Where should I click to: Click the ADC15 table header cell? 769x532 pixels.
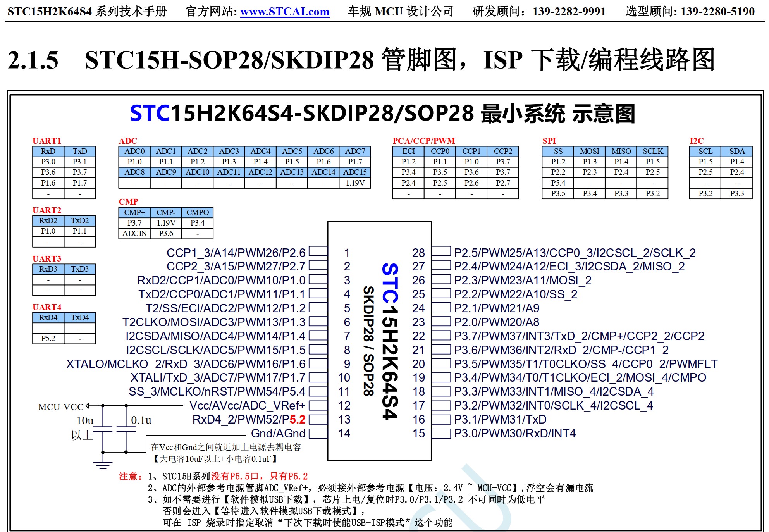click(x=355, y=172)
